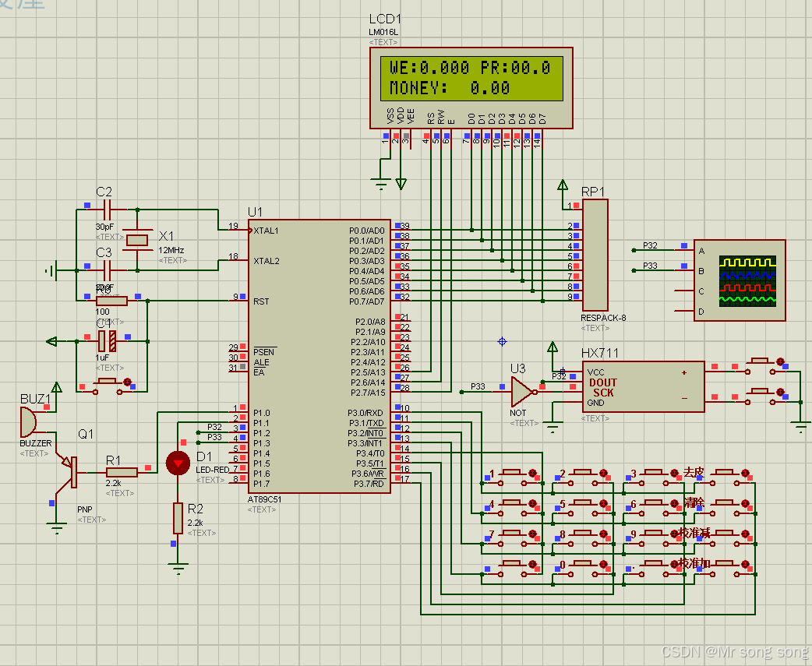Click the ground symbol under LCD pin 1

tap(380, 184)
